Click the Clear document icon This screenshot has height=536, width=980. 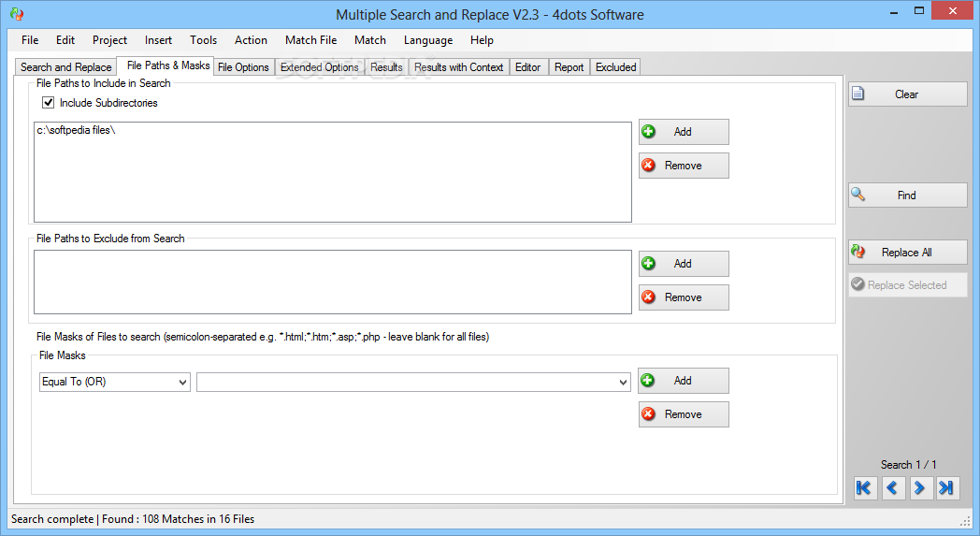point(858,94)
